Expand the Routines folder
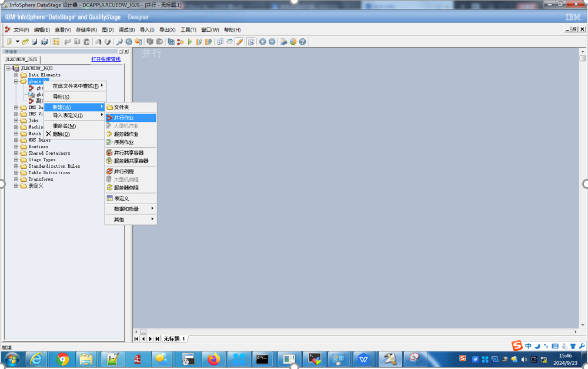The width and height of the screenshot is (588, 369). 16,147
